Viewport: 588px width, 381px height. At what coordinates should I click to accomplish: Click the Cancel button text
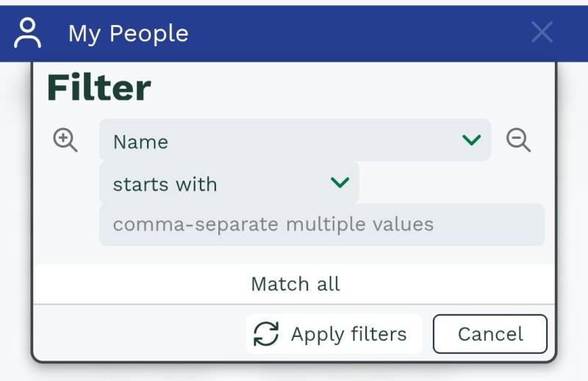coord(490,334)
